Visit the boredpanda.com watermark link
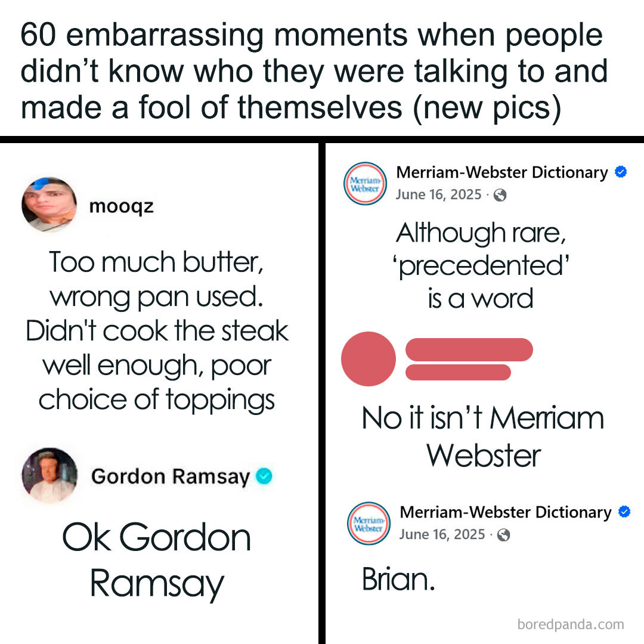Image resolution: width=644 pixels, height=644 pixels. coord(571,624)
